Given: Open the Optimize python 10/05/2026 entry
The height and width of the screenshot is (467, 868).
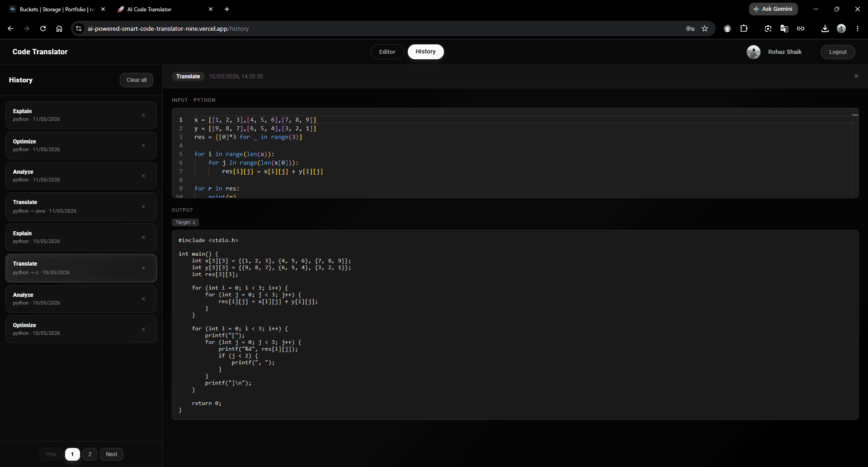Looking at the screenshot, I should tap(81, 329).
